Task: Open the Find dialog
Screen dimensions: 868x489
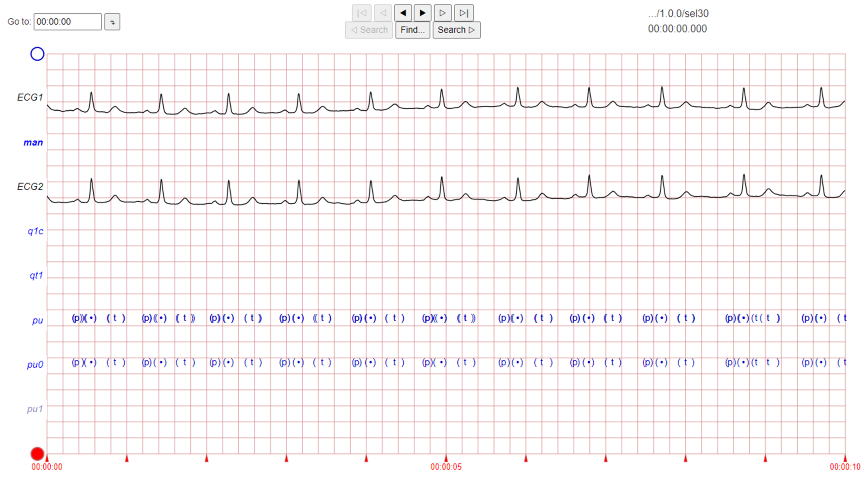Action: pos(412,30)
